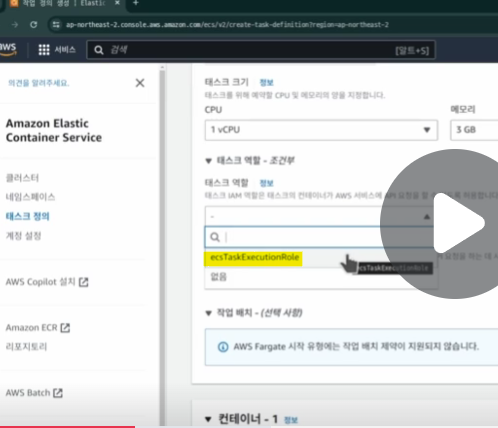Screen dimensions: 498x428
Task: Focus the AWS console search field
Action: [x=261, y=50]
